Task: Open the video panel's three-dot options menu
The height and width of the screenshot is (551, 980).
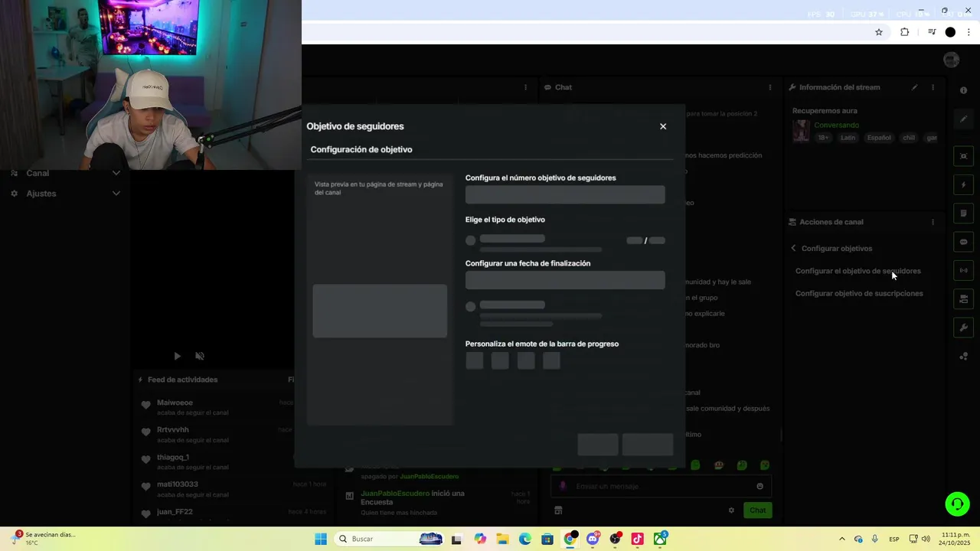Action: point(525,87)
